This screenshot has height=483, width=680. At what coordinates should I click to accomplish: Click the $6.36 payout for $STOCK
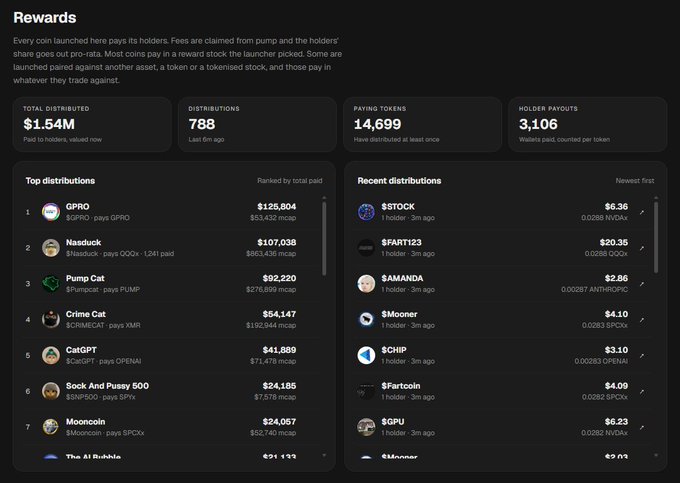tap(616, 206)
